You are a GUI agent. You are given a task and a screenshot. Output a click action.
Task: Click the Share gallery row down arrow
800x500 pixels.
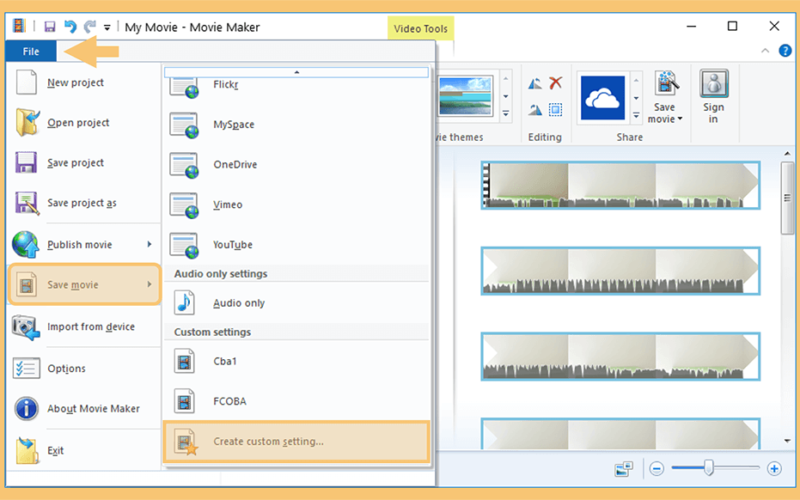[636, 98]
